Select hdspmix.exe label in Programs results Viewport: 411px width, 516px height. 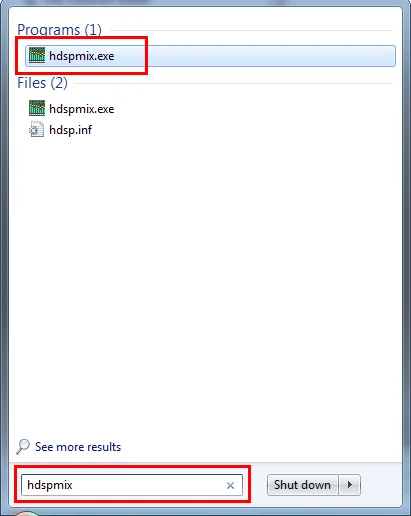click(x=82, y=56)
